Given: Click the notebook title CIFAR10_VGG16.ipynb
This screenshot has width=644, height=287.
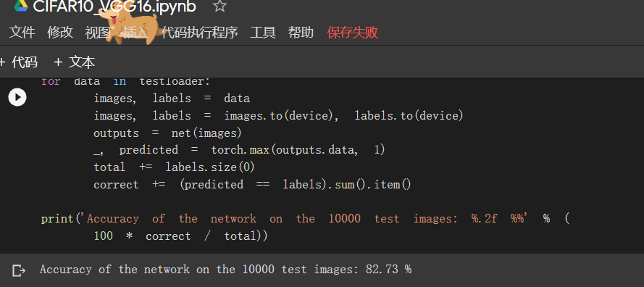Looking at the screenshot, I should [114, 7].
